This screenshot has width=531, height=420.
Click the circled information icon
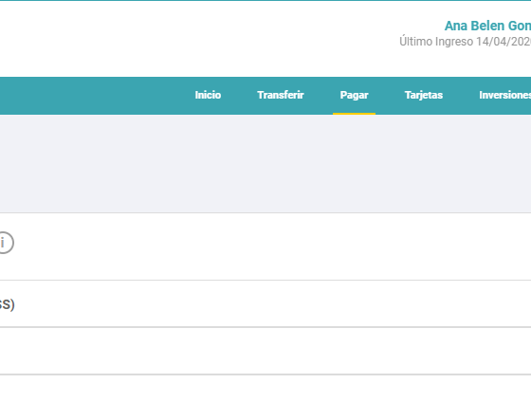coord(4,243)
